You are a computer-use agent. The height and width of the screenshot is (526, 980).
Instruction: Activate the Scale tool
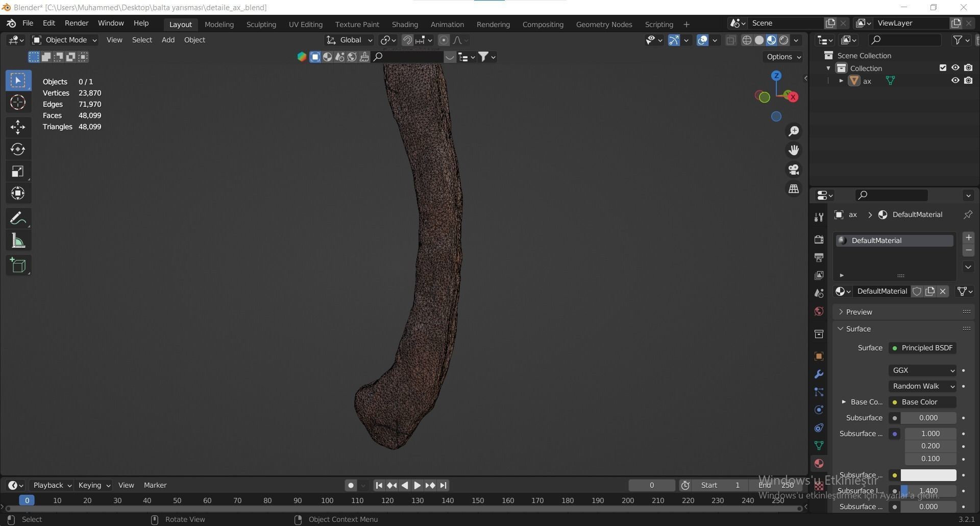[18, 171]
